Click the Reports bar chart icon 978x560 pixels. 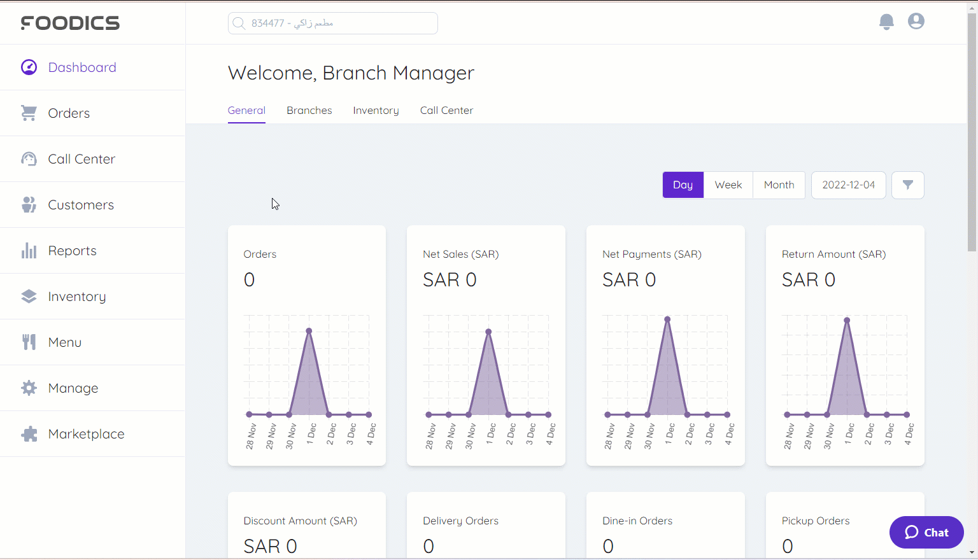coord(29,251)
